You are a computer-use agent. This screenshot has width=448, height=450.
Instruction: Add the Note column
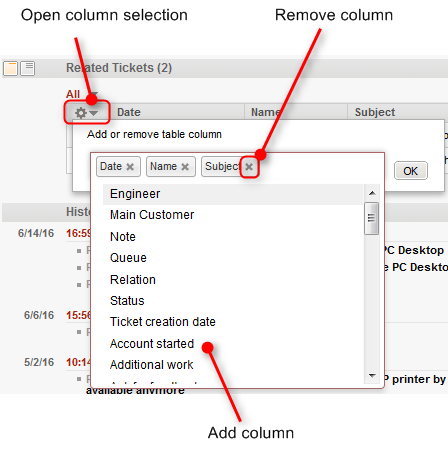tap(123, 237)
